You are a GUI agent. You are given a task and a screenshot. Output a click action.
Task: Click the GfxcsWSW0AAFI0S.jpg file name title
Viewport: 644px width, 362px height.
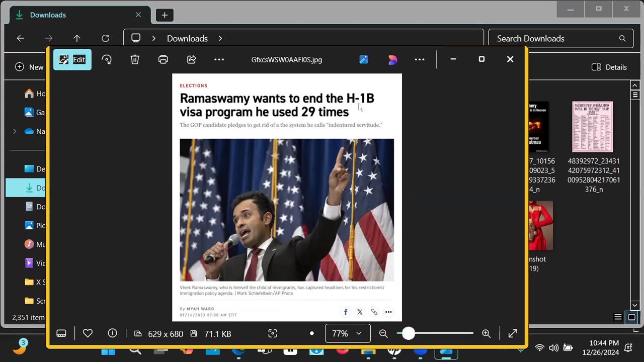click(287, 60)
